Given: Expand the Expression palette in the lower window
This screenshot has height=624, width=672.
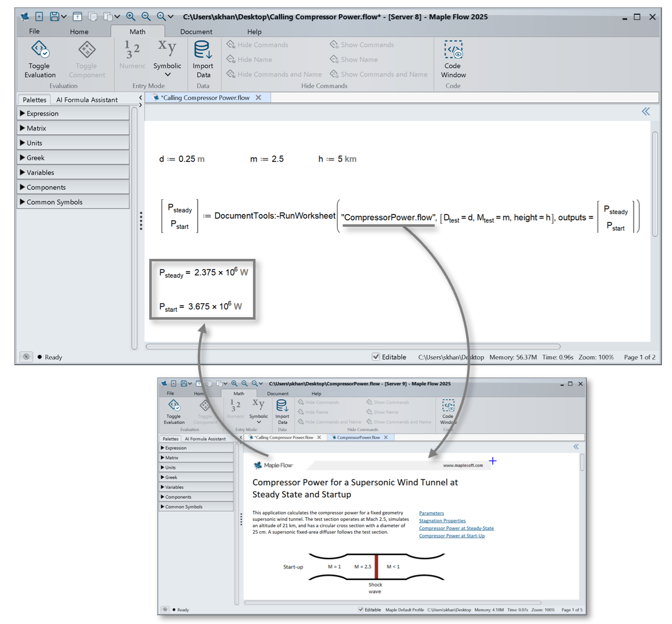Looking at the screenshot, I should [x=196, y=448].
